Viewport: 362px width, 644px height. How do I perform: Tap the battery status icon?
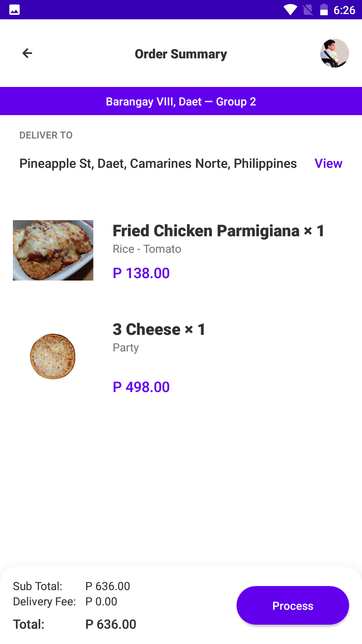(324, 10)
